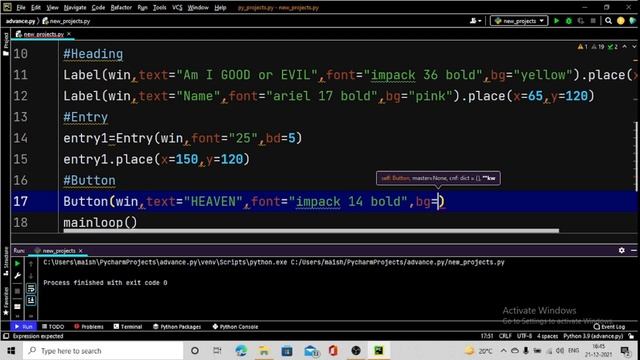
Task: Open the Run tool window button
Action: 24,327
